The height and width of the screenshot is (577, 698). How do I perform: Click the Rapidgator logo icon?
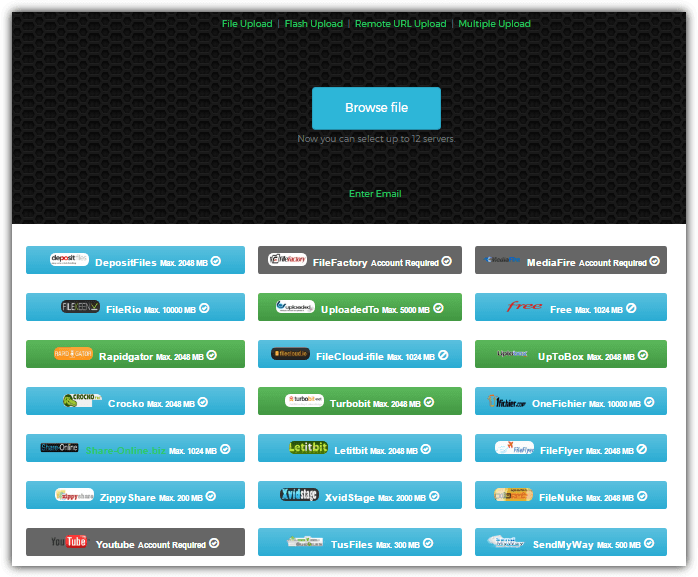point(73,354)
